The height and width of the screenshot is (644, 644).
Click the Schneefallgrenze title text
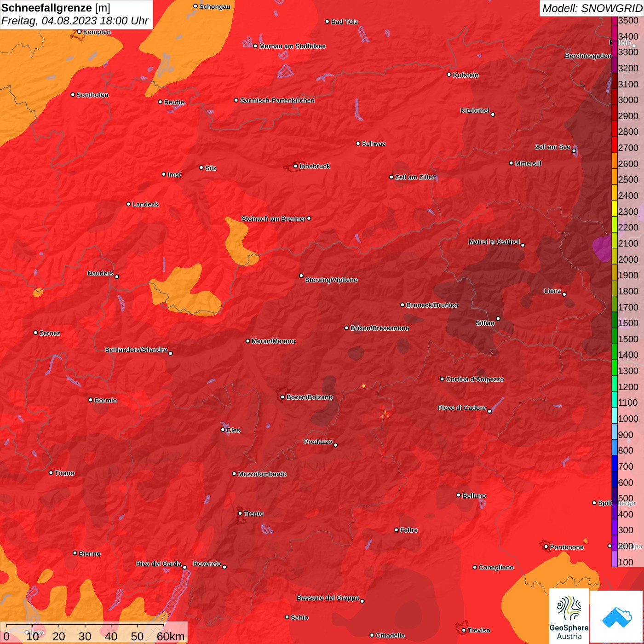(47, 8)
